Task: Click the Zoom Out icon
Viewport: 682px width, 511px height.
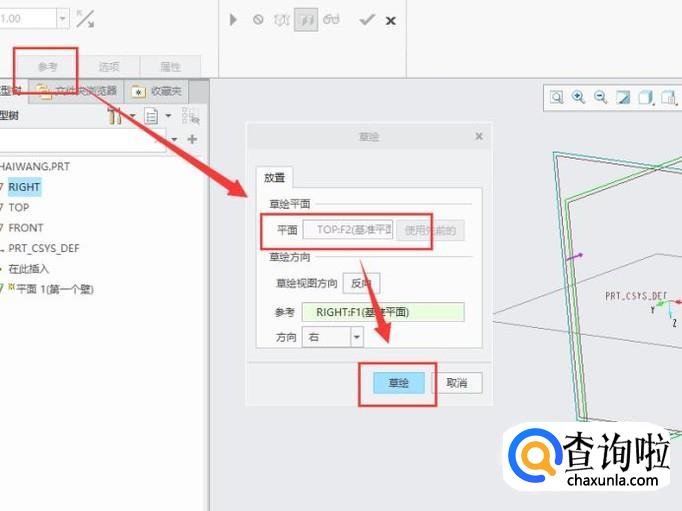Action: tap(601, 97)
